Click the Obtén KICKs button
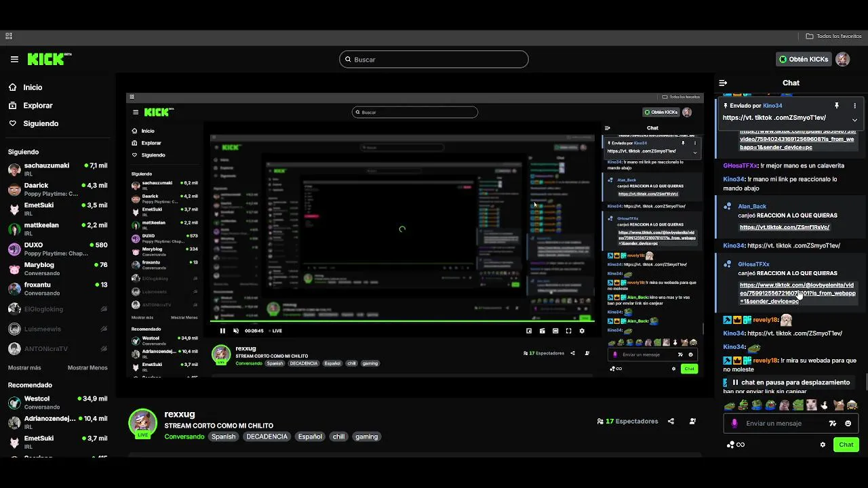Viewport: 868px width, 488px height. pos(804,59)
